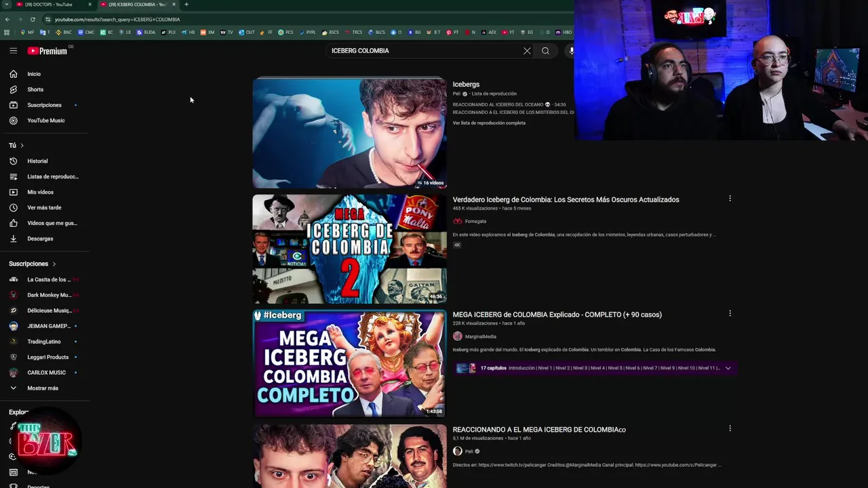Open CARLOX MUSIC subscription channel

tap(44, 373)
